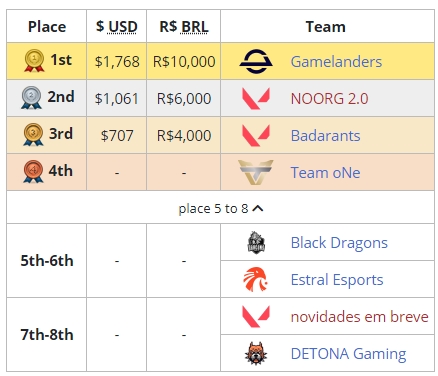Viewport: 438px width, 376px height.
Task: Open the Black Dragons team link
Action: [339, 243]
